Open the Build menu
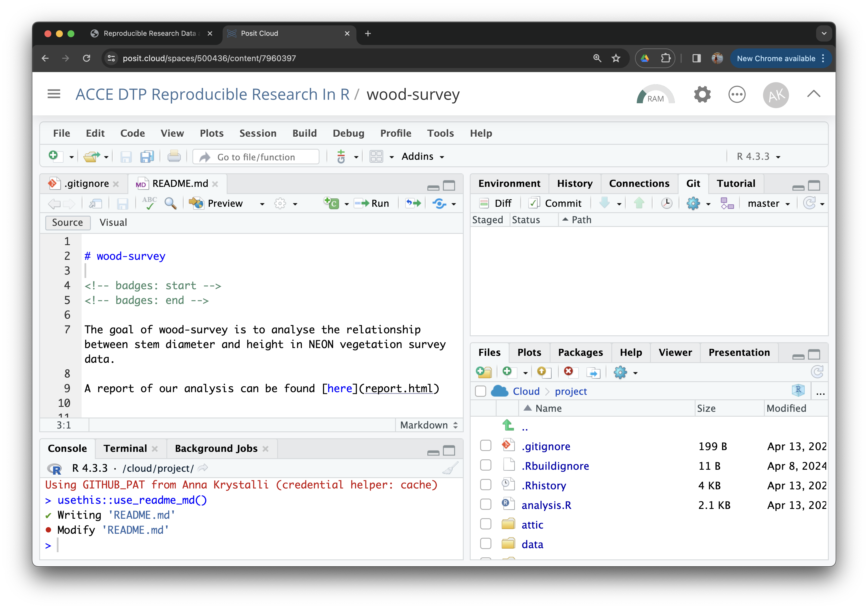The height and width of the screenshot is (609, 868). 304,134
